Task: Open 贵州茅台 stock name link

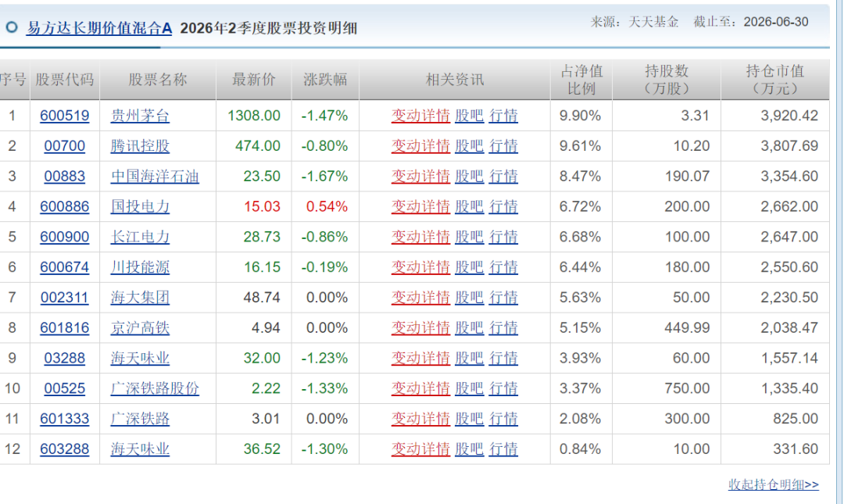Action: click(x=140, y=116)
